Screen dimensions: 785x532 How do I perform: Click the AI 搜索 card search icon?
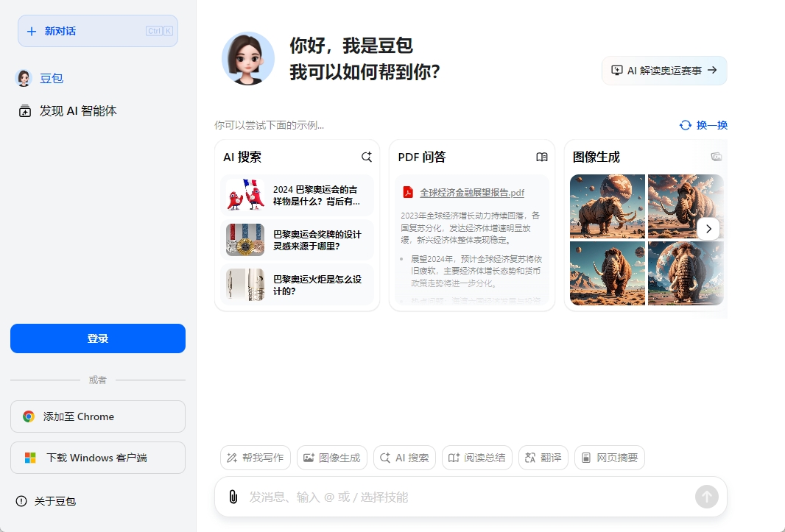(x=367, y=157)
